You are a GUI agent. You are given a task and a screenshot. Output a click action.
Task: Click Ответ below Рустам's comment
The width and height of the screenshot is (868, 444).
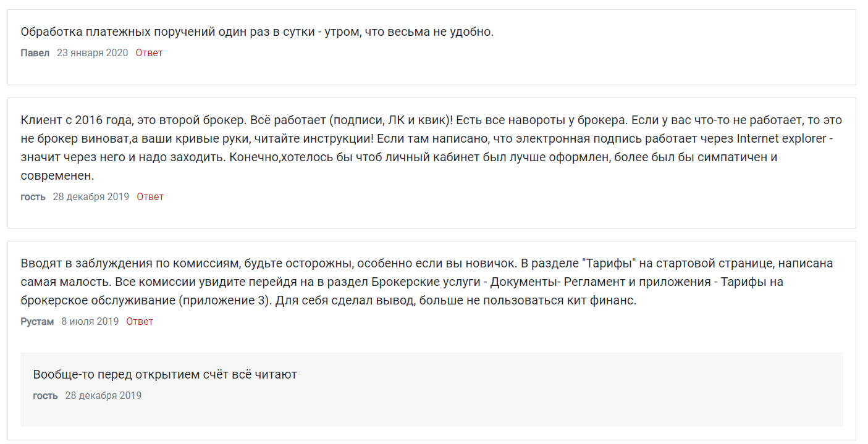tap(139, 321)
